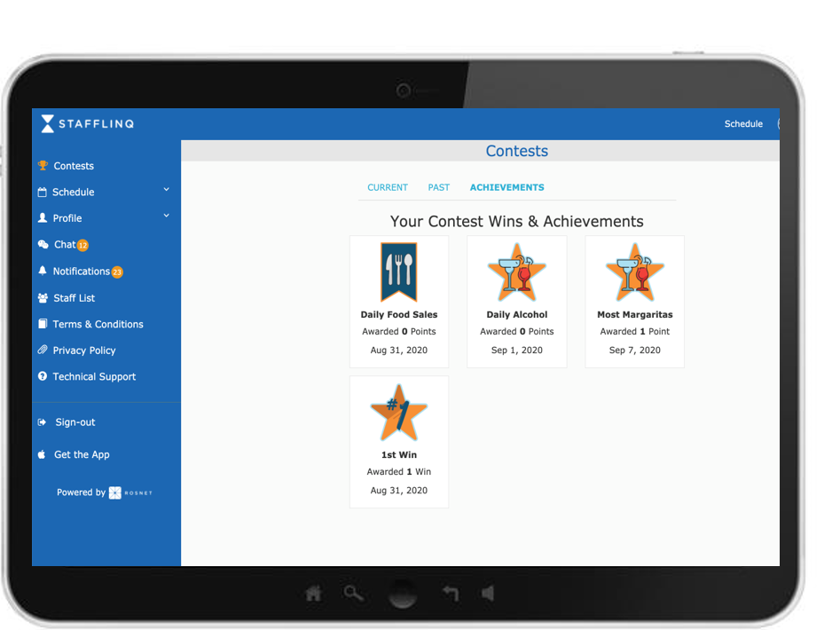Tap the tablet home button icon
Screen dimensions: 840x630
(x=313, y=594)
